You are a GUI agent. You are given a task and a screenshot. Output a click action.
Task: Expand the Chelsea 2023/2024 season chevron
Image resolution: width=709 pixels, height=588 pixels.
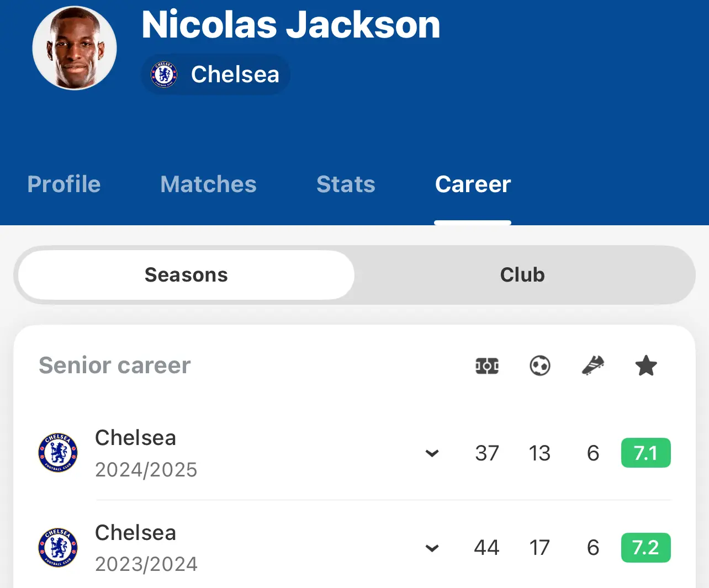point(432,548)
